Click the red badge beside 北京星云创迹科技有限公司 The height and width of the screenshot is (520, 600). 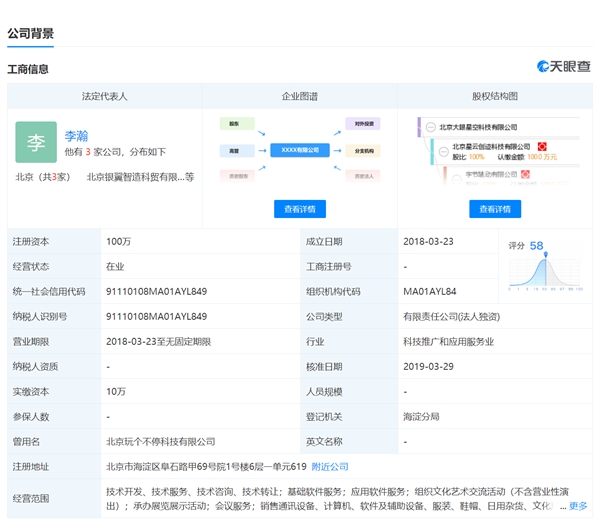tap(541, 146)
